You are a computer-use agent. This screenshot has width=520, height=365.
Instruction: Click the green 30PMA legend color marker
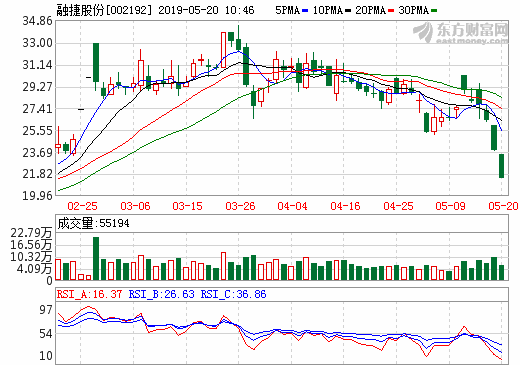click(x=434, y=11)
